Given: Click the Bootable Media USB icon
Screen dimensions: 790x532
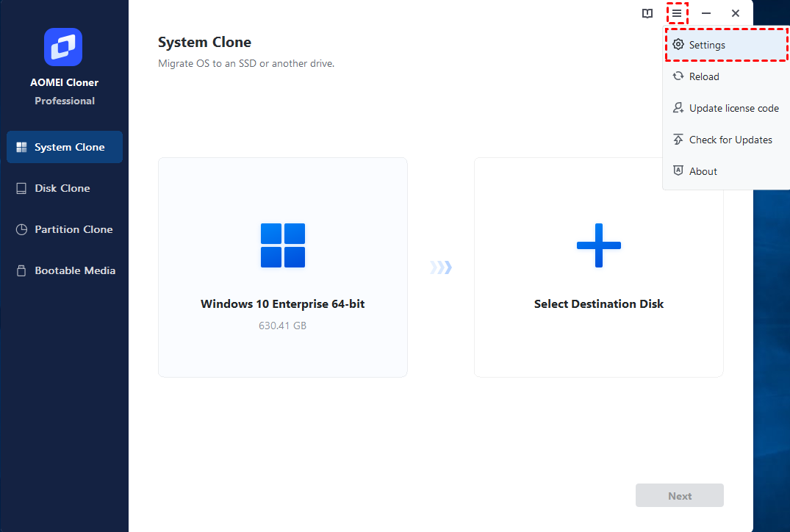Looking at the screenshot, I should point(21,270).
